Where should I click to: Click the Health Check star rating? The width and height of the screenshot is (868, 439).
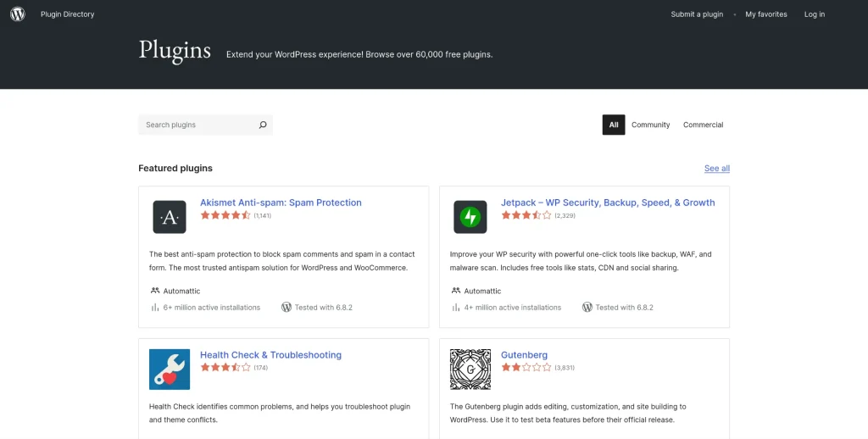tap(225, 367)
